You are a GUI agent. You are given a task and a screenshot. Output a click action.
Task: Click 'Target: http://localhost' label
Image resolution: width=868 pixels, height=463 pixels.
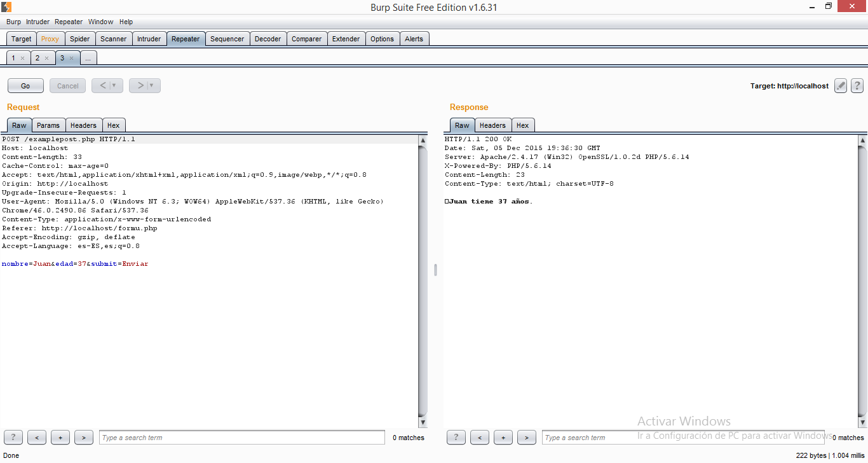pos(789,86)
